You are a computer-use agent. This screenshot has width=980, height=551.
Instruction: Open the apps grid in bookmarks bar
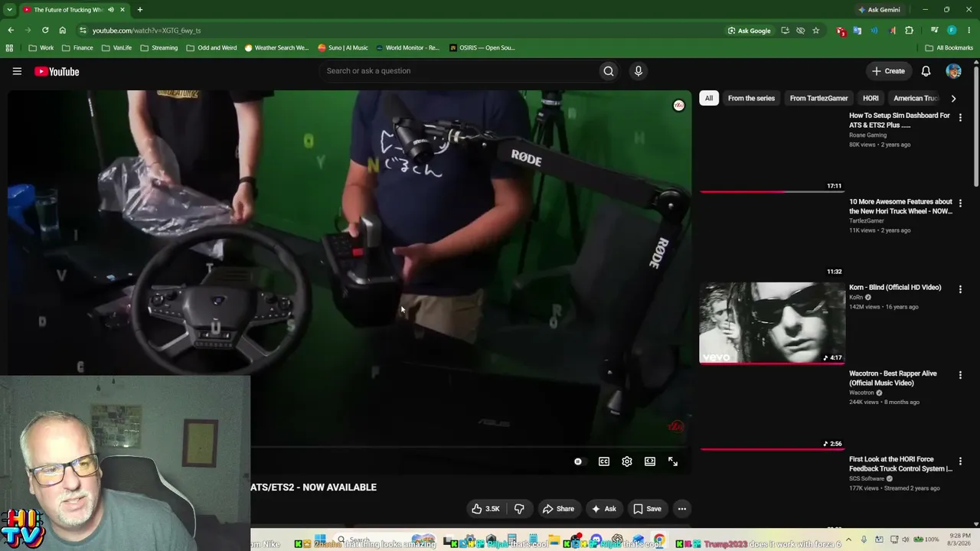pyautogui.click(x=9, y=47)
